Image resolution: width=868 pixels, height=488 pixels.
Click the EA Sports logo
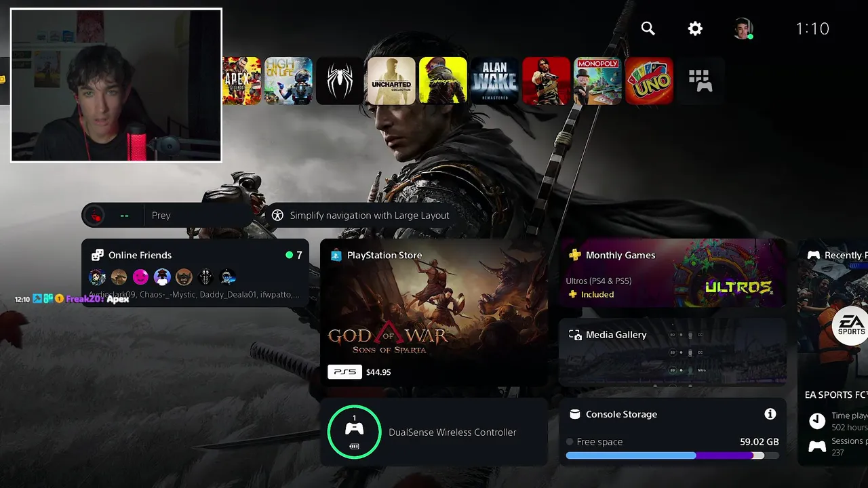(850, 327)
